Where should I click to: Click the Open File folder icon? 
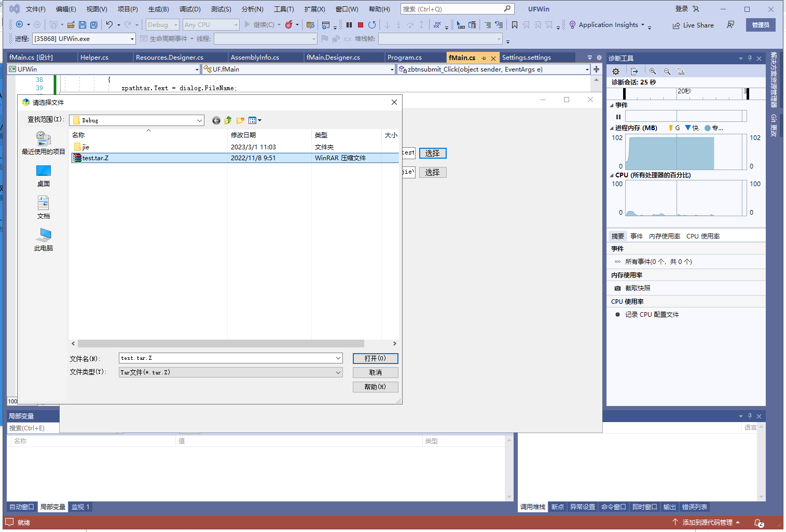pos(71,24)
